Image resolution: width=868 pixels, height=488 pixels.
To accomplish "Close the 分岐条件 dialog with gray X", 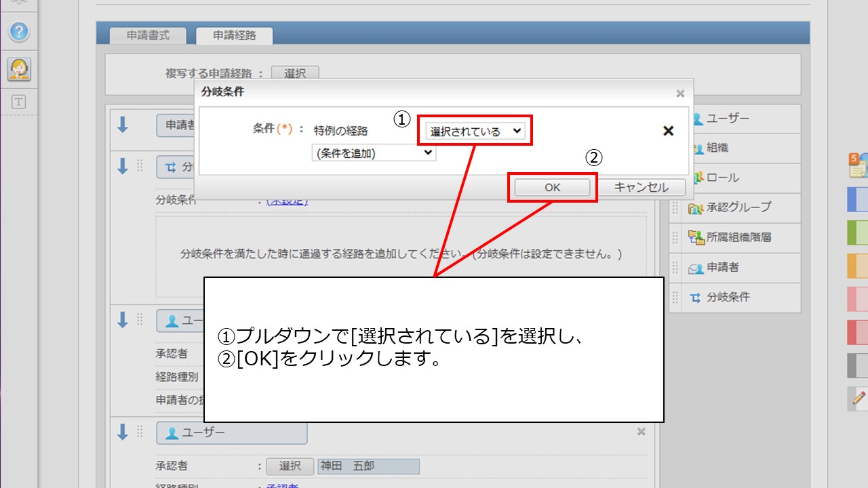I will coord(680,94).
